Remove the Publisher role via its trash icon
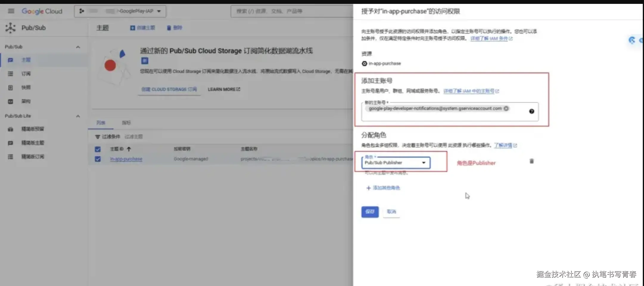 532,161
